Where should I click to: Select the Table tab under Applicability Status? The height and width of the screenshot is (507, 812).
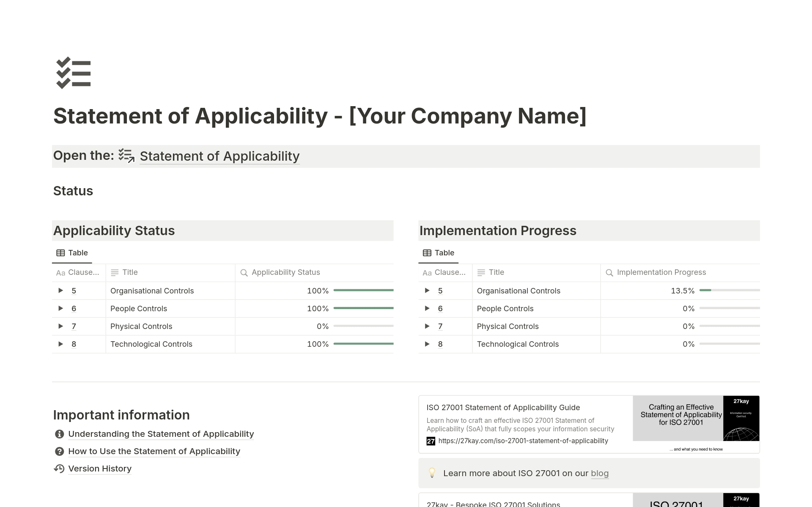point(72,253)
